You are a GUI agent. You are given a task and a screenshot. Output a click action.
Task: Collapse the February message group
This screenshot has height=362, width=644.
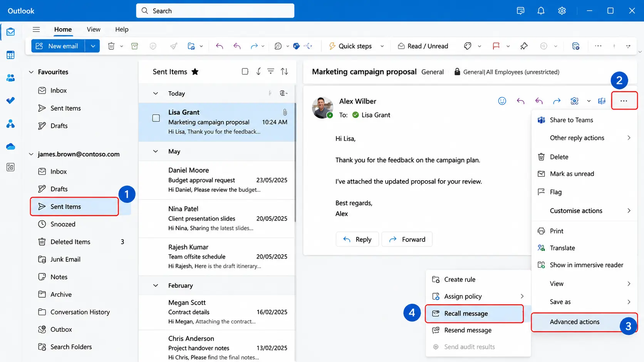click(x=156, y=285)
